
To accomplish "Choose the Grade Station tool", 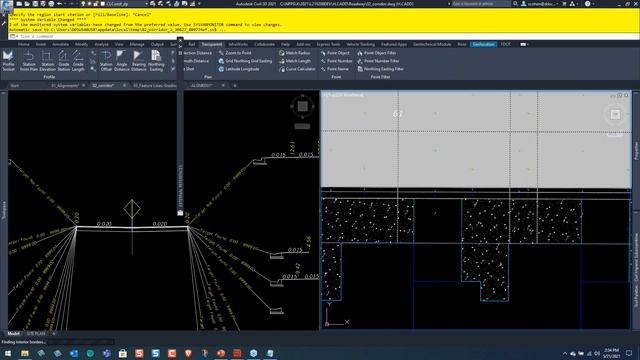I will coord(63,60).
